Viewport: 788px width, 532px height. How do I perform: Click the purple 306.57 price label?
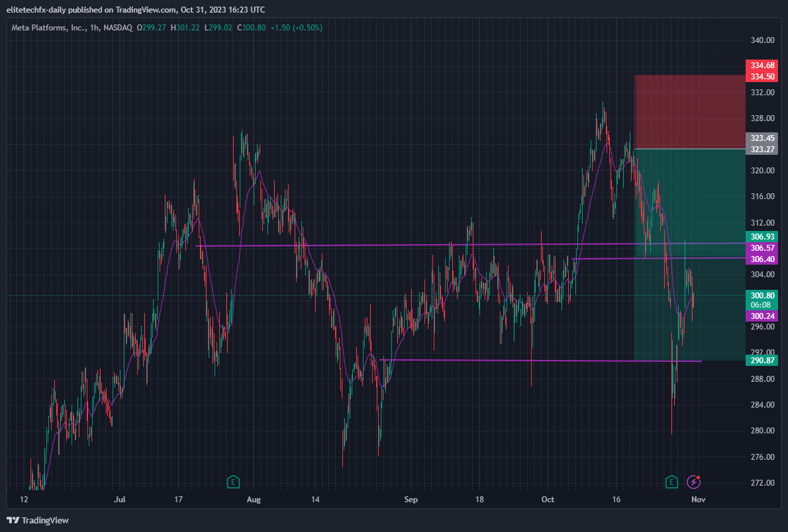[762, 247]
